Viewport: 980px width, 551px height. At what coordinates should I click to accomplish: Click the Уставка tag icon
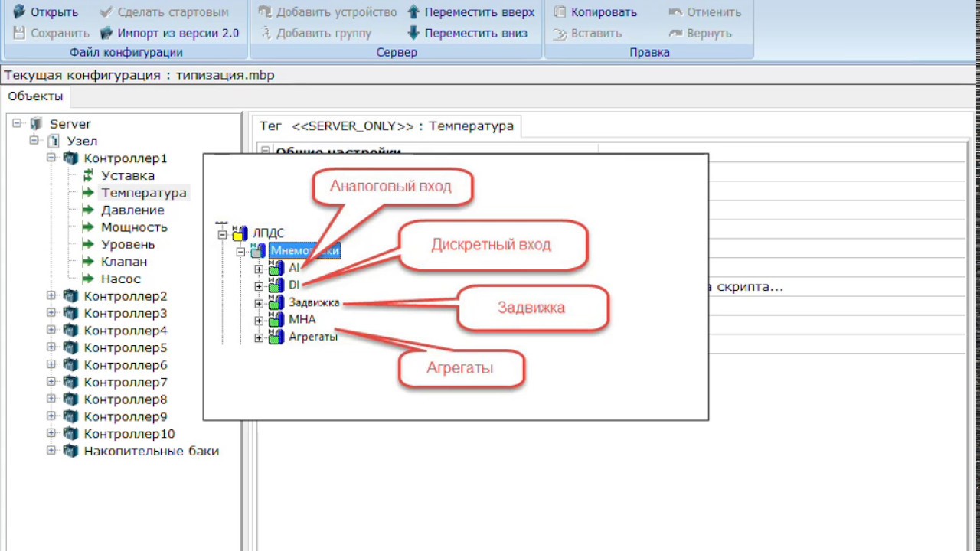[x=88, y=175]
